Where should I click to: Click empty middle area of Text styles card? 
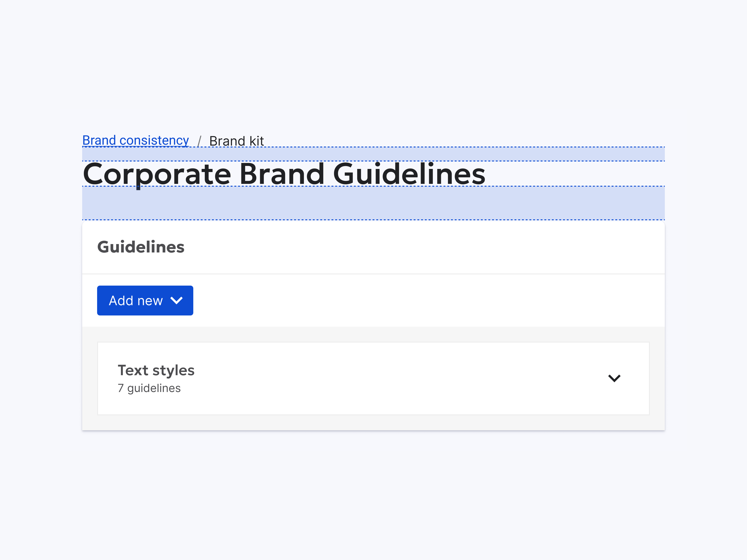tap(371, 378)
